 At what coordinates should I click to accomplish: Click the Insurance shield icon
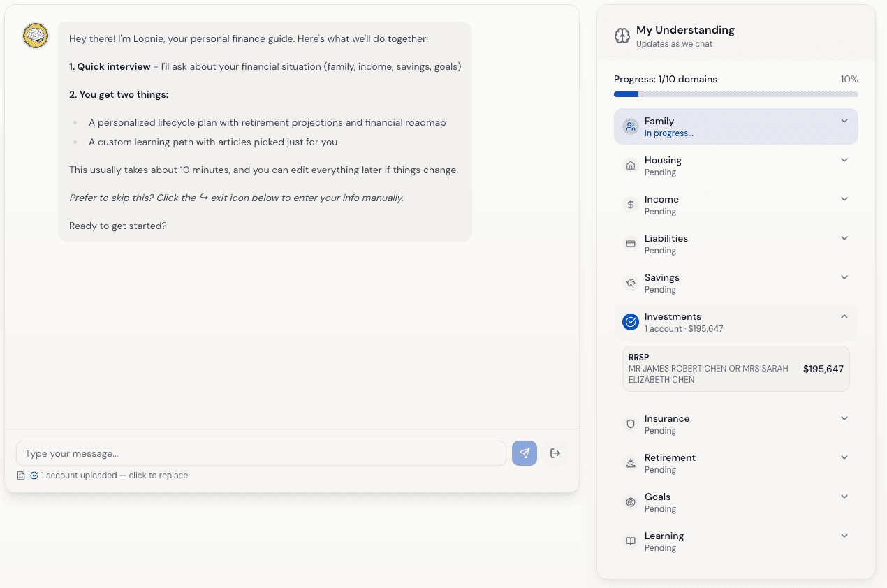click(x=631, y=424)
